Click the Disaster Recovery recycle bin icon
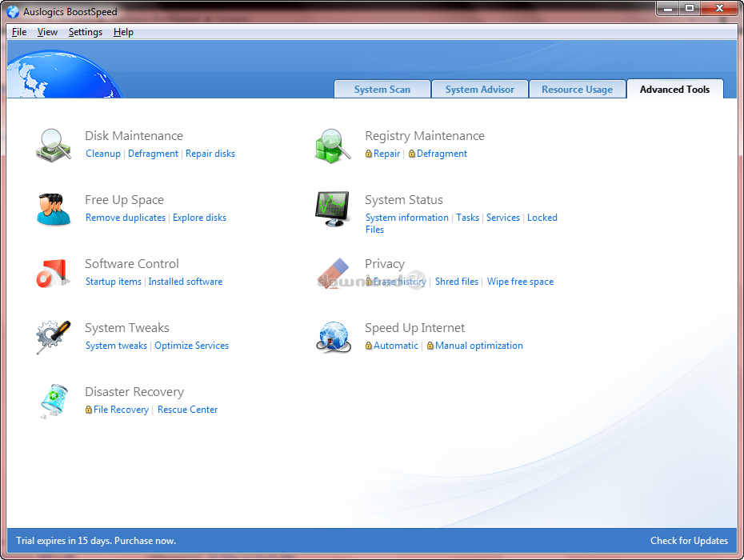The height and width of the screenshot is (560, 744). click(x=54, y=401)
